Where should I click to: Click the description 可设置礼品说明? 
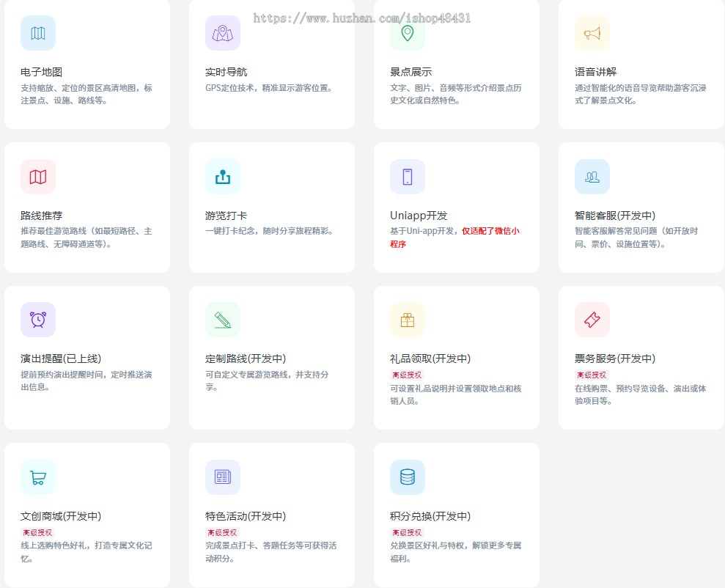click(x=456, y=394)
